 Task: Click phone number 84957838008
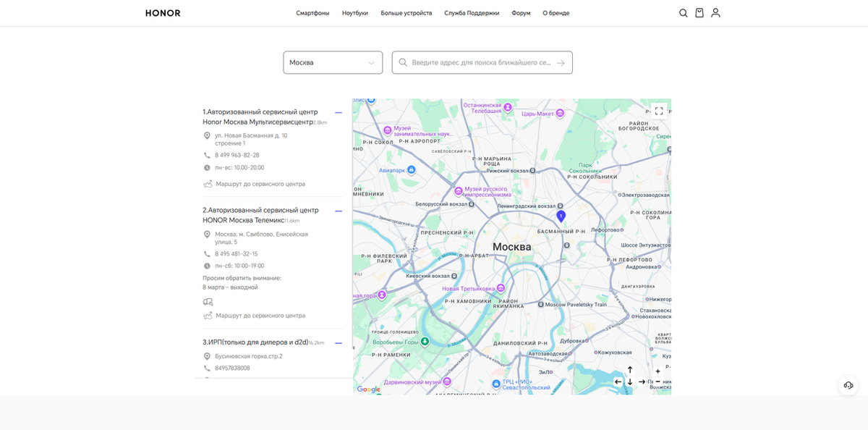pos(232,368)
